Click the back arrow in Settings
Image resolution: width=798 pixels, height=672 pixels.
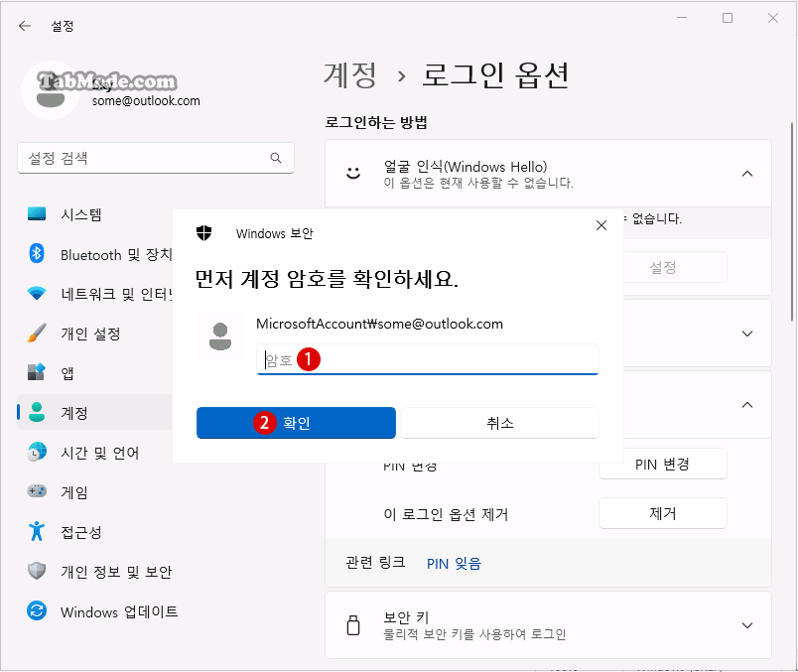[x=25, y=26]
